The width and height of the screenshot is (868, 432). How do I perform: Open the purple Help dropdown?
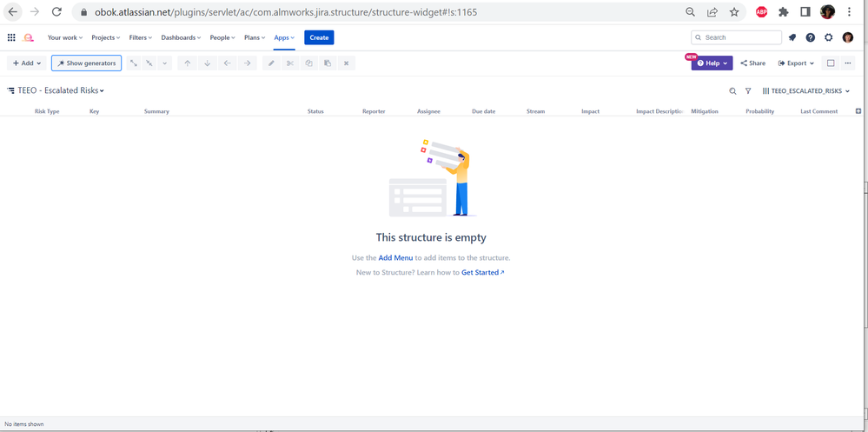[712, 63]
